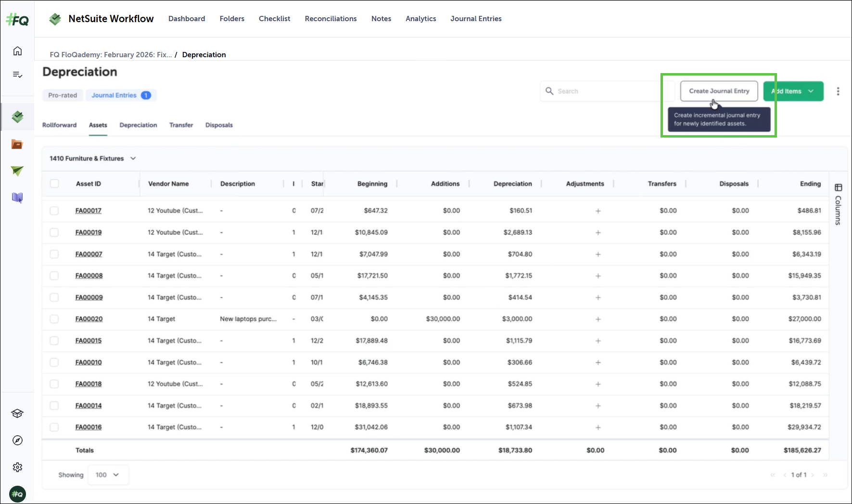Viewport: 852px width, 504px height.
Task: Check the box for asset FA00010
Action: pyautogui.click(x=54, y=362)
